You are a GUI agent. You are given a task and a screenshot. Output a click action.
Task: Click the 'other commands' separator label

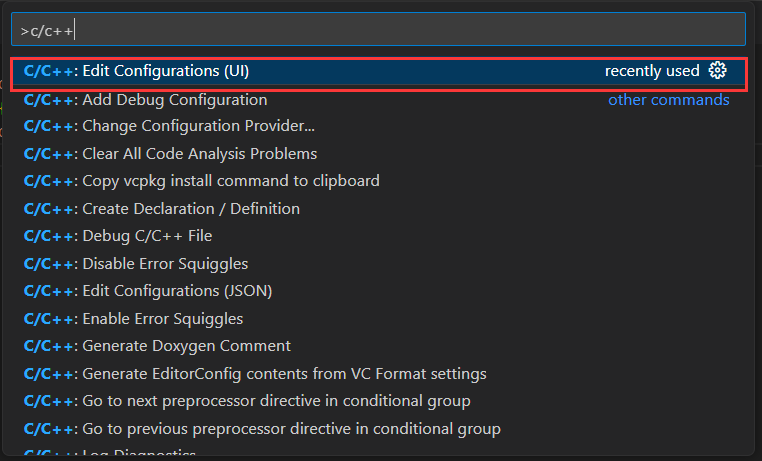tap(668, 100)
